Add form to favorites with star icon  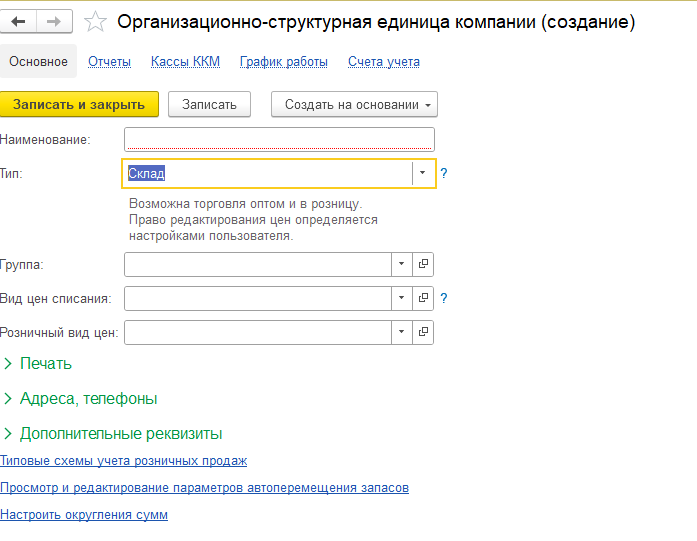(95, 22)
